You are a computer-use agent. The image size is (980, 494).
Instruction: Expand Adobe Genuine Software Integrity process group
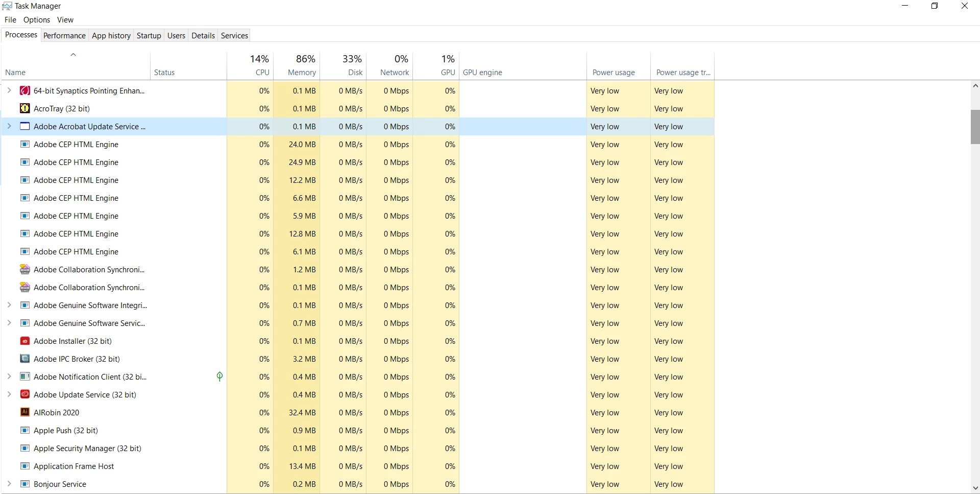[x=9, y=305]
